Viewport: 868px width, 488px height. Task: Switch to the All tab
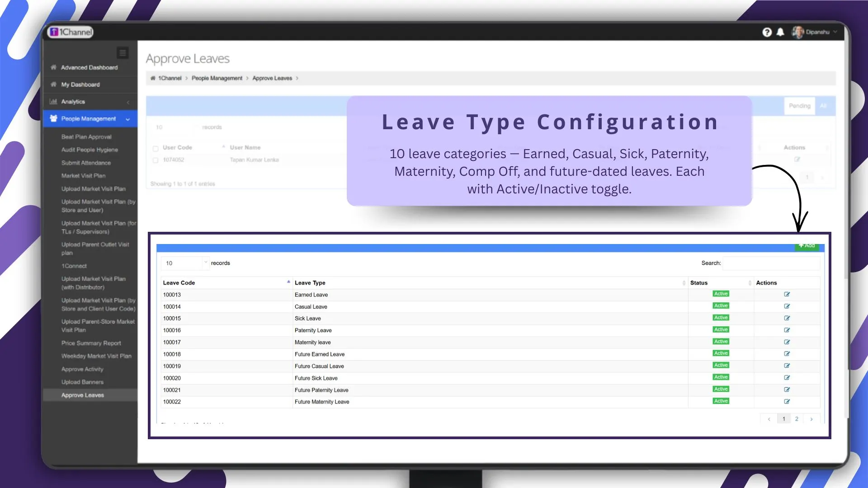824,105
